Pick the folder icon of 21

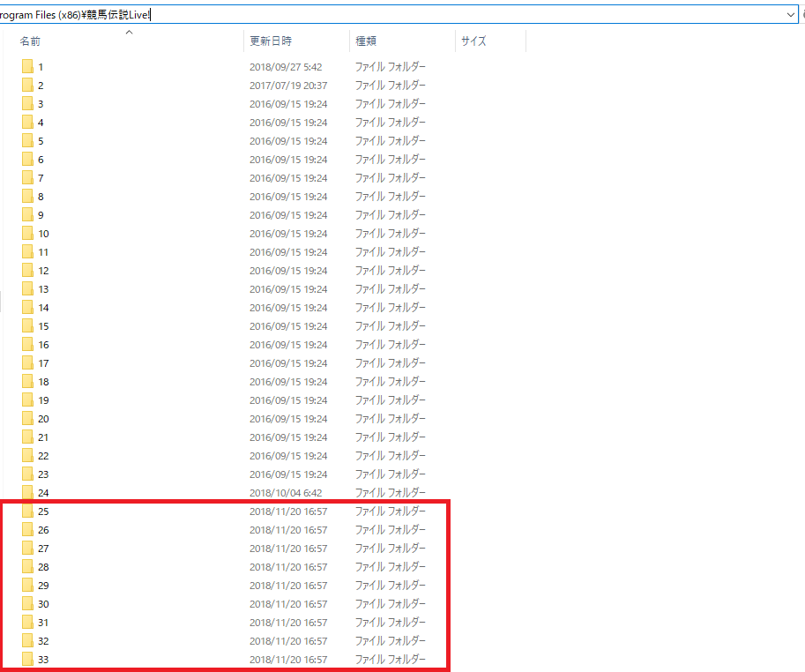point(27,437)
